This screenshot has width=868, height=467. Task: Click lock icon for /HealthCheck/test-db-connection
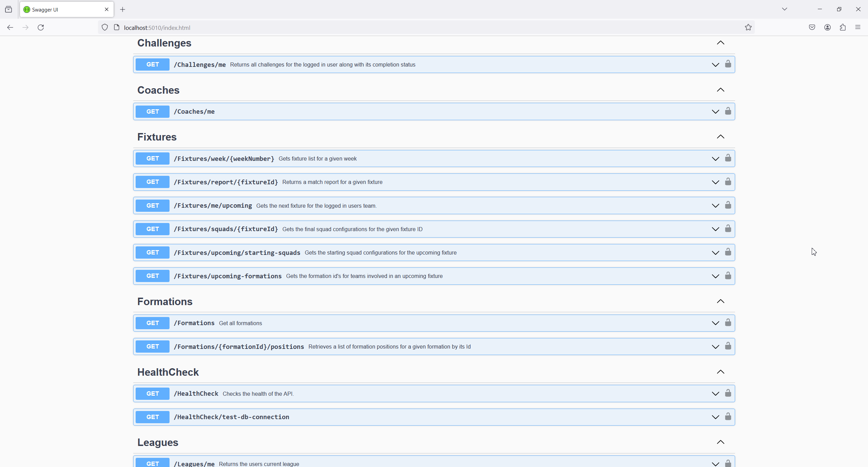tap(728, 417)
